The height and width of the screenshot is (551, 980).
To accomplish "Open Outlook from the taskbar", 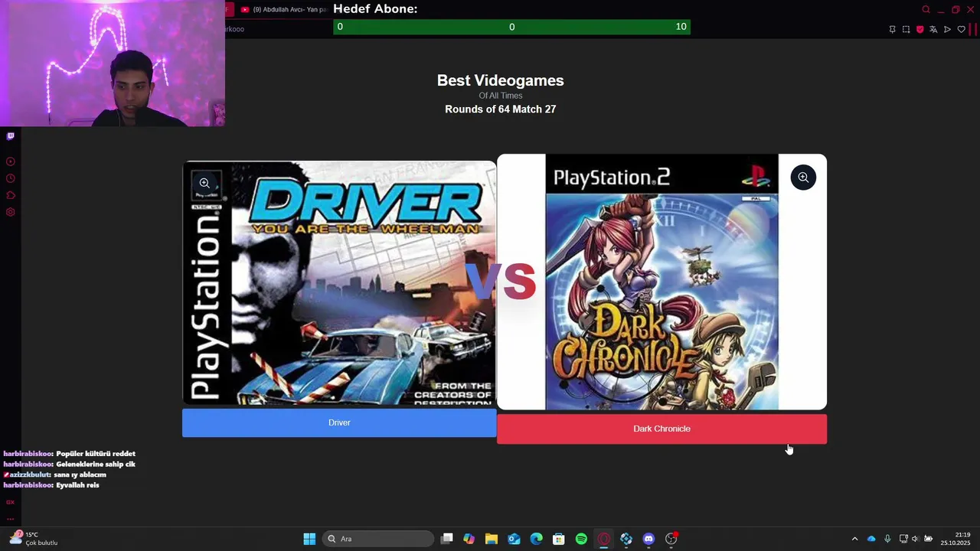I will point(514,539).
